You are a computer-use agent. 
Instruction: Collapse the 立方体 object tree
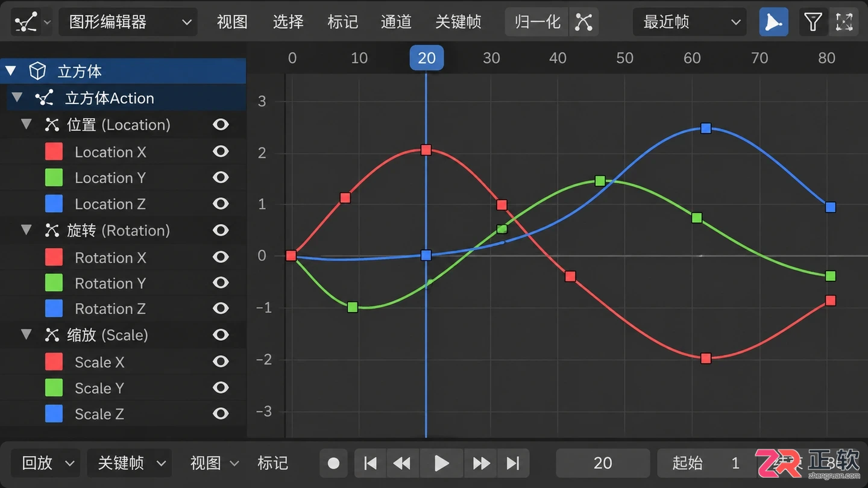10,71
